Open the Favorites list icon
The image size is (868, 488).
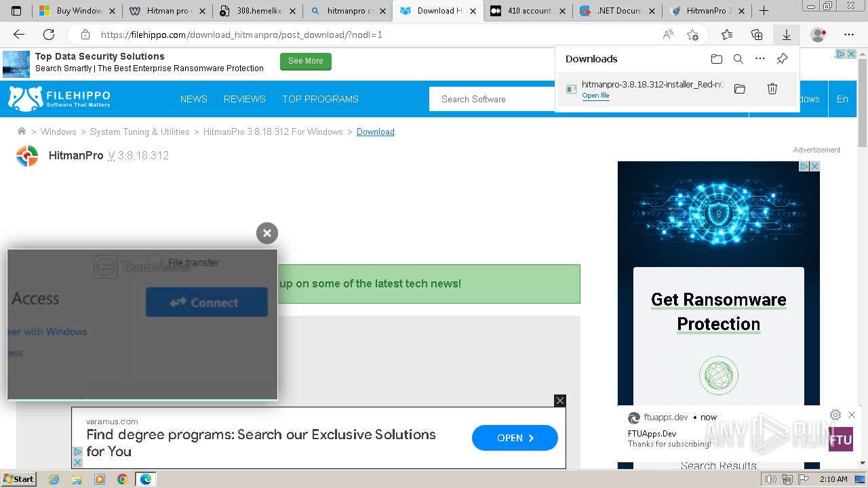tap(727, 35)
